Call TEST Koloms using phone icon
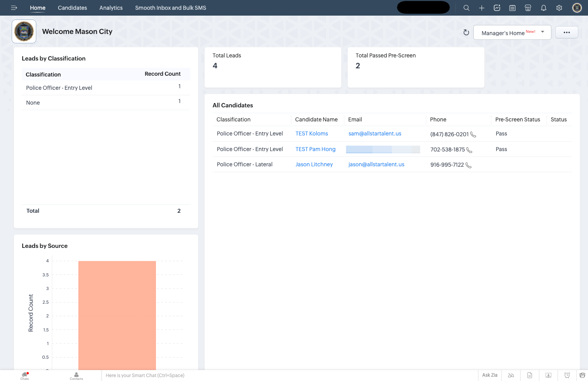Screen dimensions: 588x381 coord(473,134)
